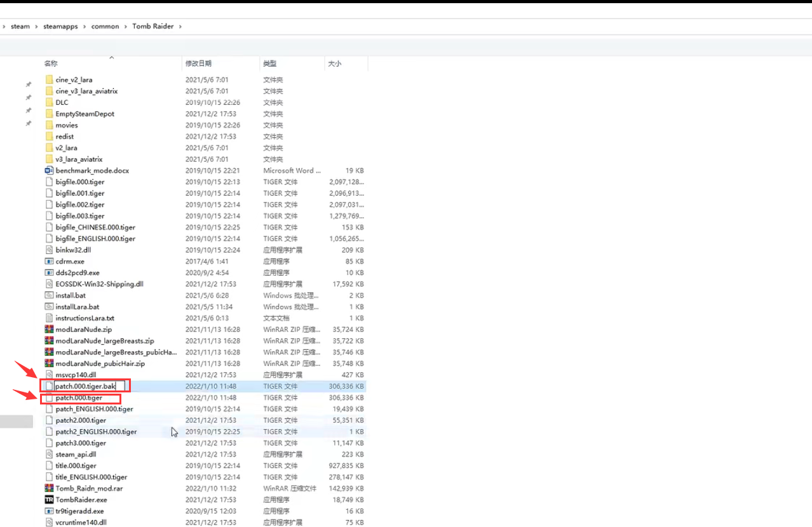Click the 类型 column header
Image resolution: width=812 pixels, height=527 pixels.
pyautogui.click(x=270, y=63)
